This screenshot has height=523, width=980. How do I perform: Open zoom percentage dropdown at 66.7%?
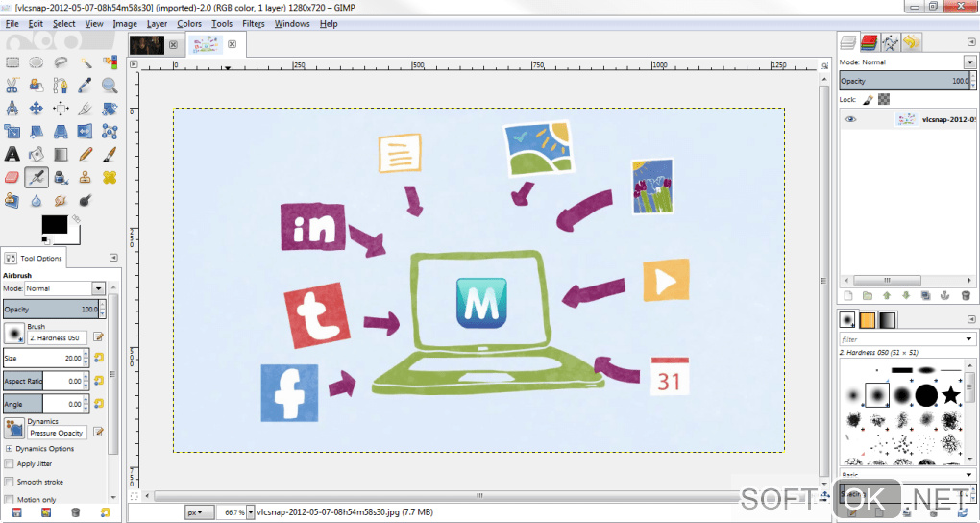point(251,512)
